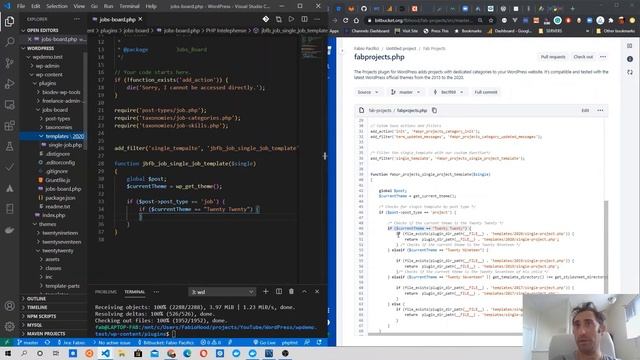Viewport: 640px width, 360px height.
Task: Click the split editor icon in the editor toolbar
Action: click(x=304, y=19)
